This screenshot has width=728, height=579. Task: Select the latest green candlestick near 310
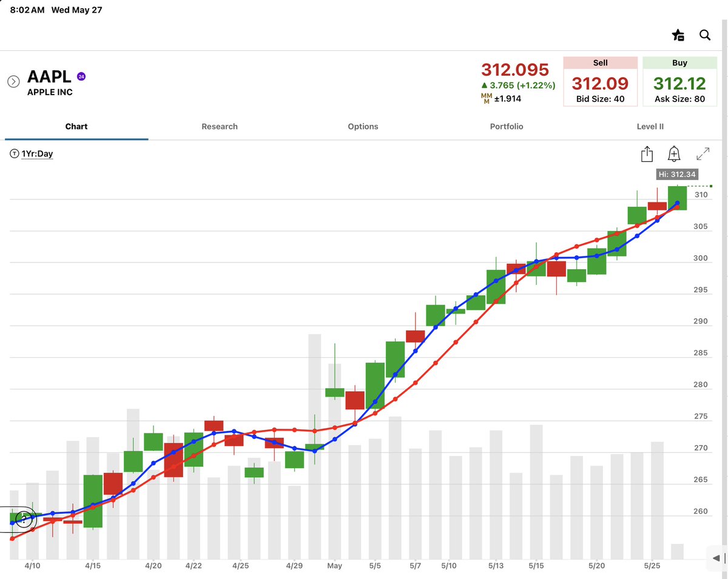coord(677,198)
